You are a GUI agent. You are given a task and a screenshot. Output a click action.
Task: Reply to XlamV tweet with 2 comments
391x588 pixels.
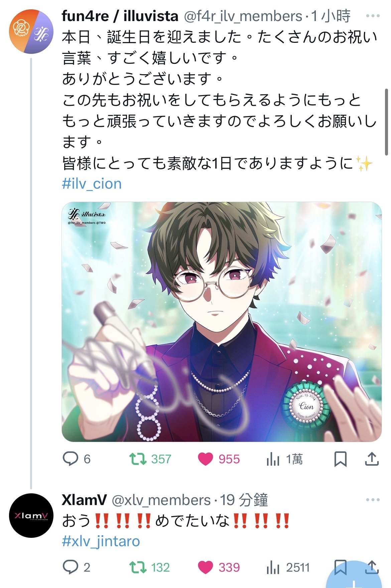tap(71, 567)
